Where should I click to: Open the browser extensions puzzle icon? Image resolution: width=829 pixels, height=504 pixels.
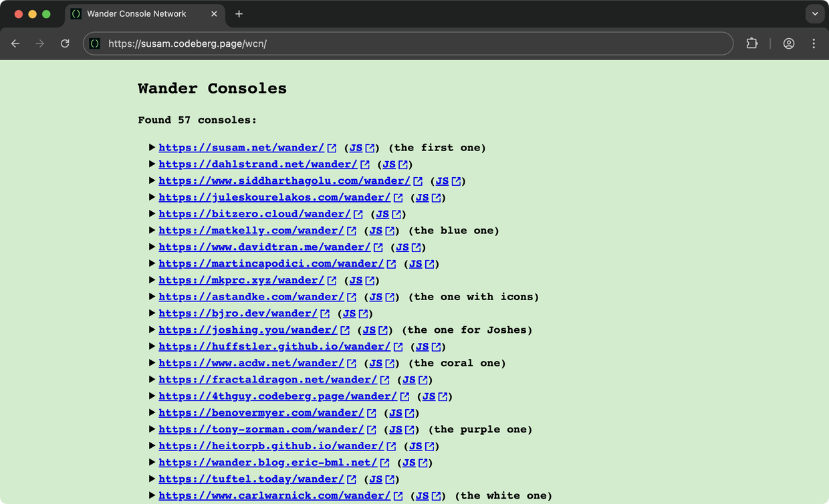pyautogui.click(x=752, y=43)
